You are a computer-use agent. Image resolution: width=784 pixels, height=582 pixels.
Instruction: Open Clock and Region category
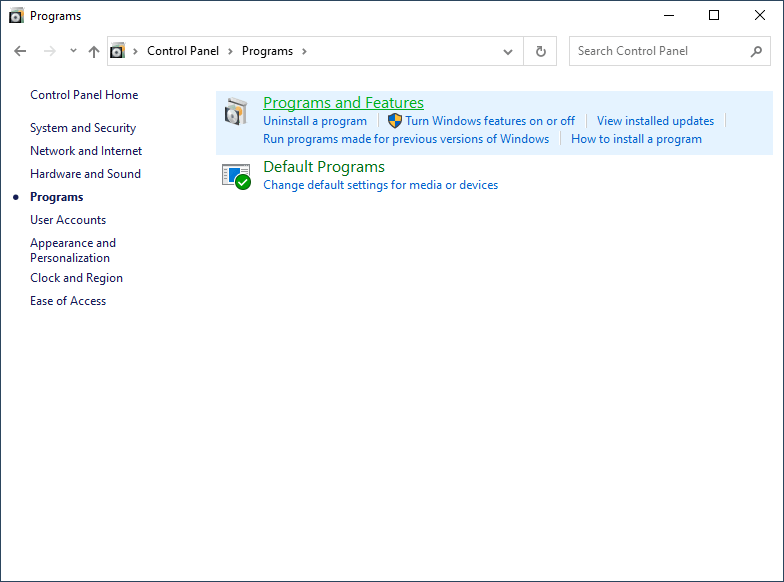point(76,278)
